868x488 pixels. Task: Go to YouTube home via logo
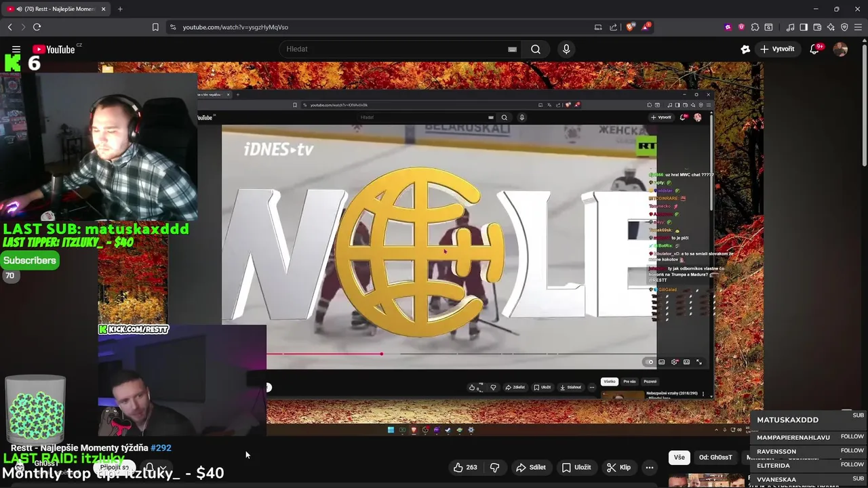pos(53,49)
